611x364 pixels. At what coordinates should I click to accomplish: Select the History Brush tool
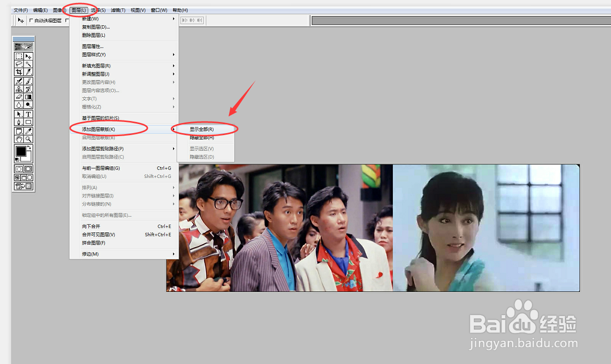click(29, 88)
